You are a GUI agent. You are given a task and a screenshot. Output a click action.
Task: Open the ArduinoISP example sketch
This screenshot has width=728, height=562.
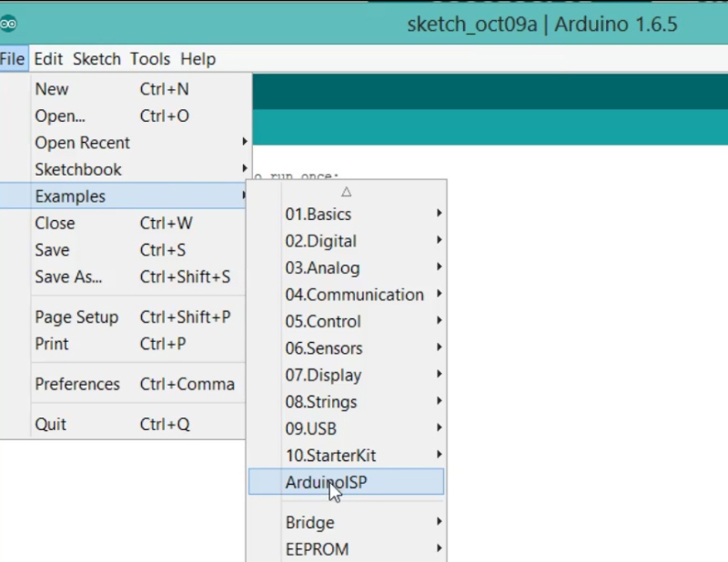pos(326,483)
